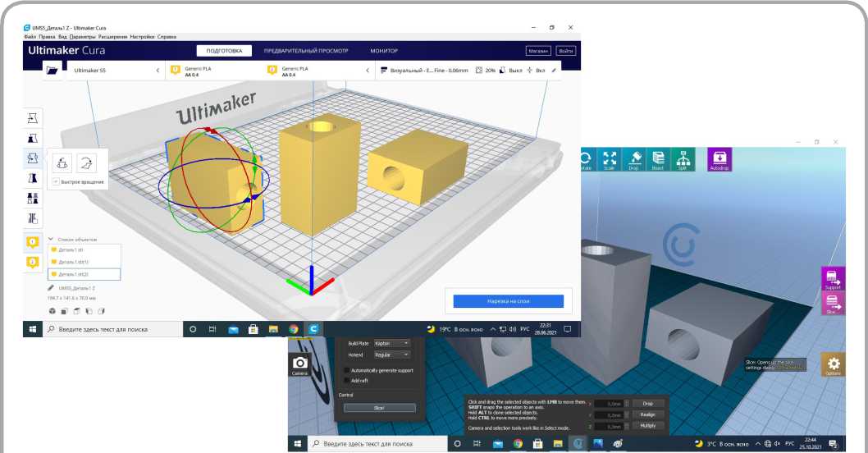Viewport: 868px width, 453px height.
Task: Open Hotend Regular dropdown
Action: [392, 355]
